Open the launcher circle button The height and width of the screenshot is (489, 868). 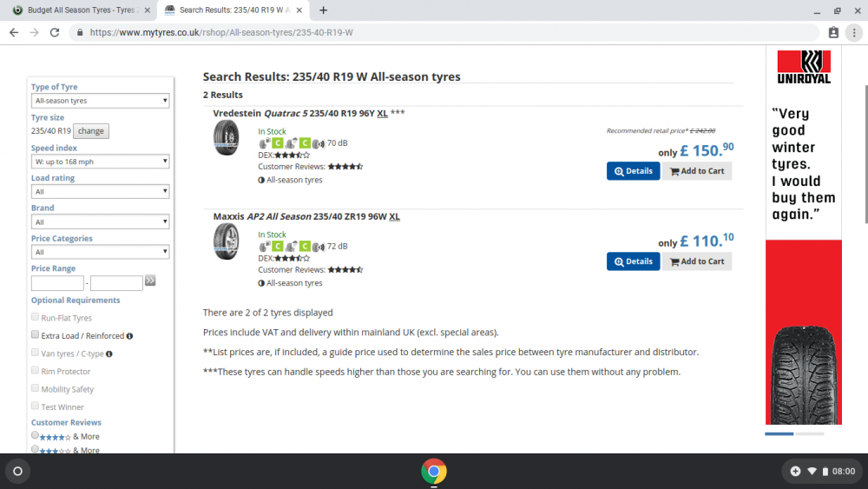(17, 472)
